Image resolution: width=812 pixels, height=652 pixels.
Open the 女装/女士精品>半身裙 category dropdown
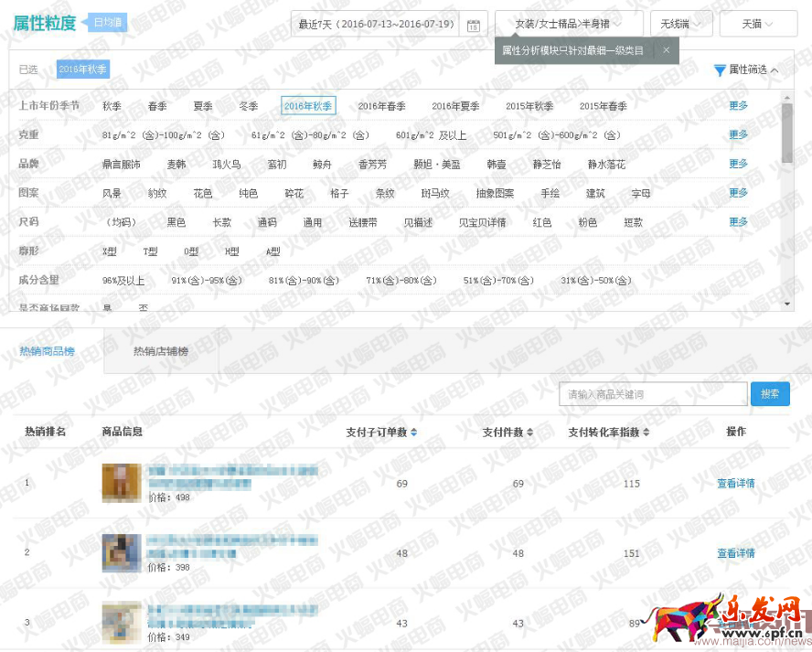pyautogui.click(x=569, y=24)
